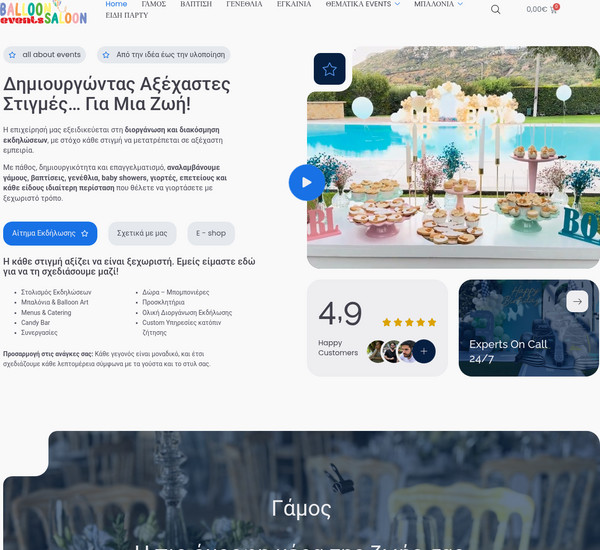Click Menus & Catering list item
Image resolution: width=600 pixels, height=550 pixels.
pyautogui.click(x=46, y=313)
